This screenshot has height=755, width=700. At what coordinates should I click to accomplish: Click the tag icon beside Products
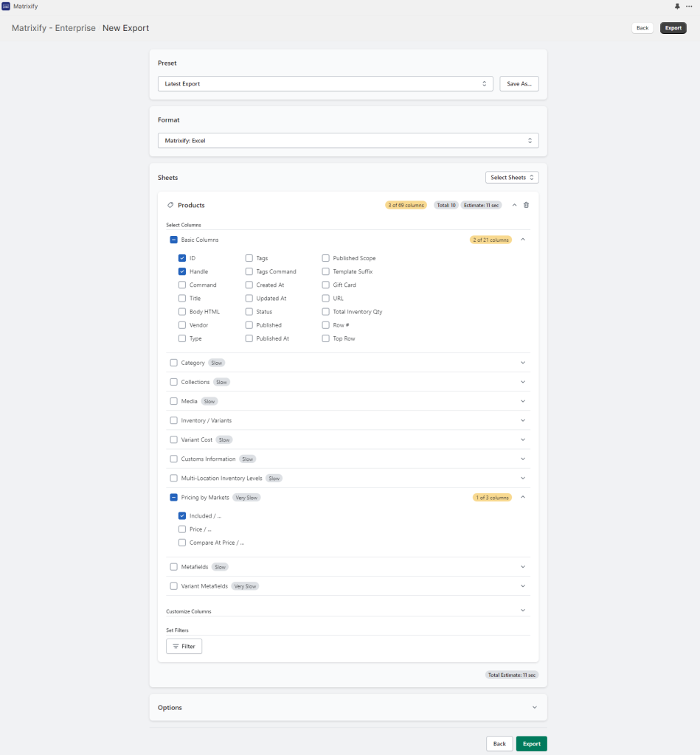170,205
